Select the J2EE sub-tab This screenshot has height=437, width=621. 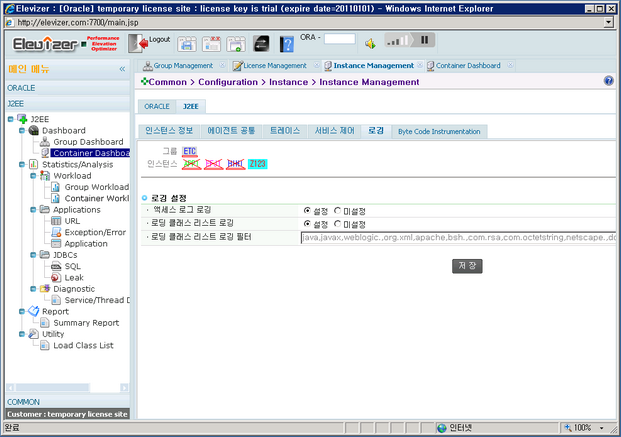190,107
